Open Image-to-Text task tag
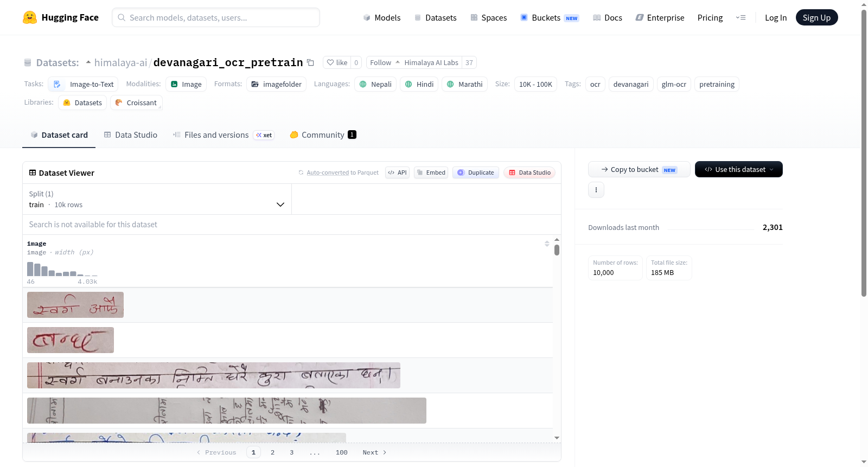This screenshot has height=467, width=868. [x=84, y=84]
